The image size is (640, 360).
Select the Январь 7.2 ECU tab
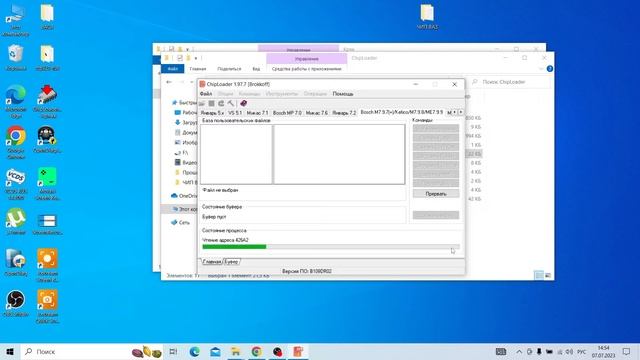click(x=344, y=113)
